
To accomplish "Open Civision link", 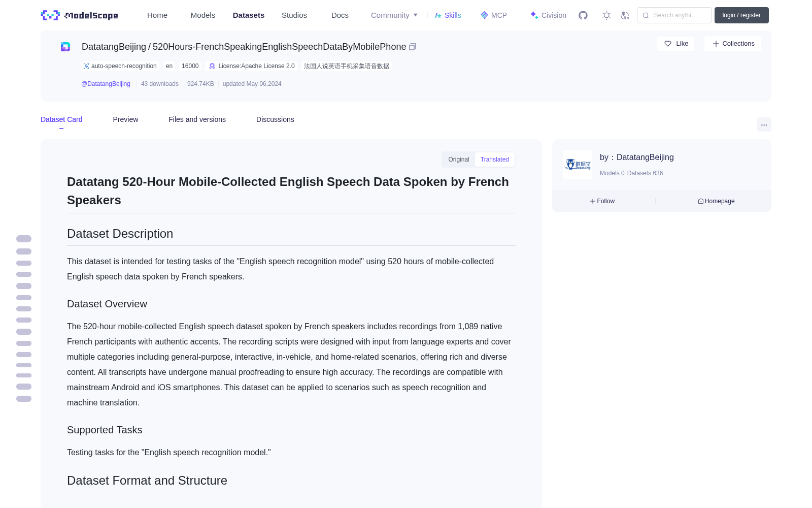I will (548, 15).
